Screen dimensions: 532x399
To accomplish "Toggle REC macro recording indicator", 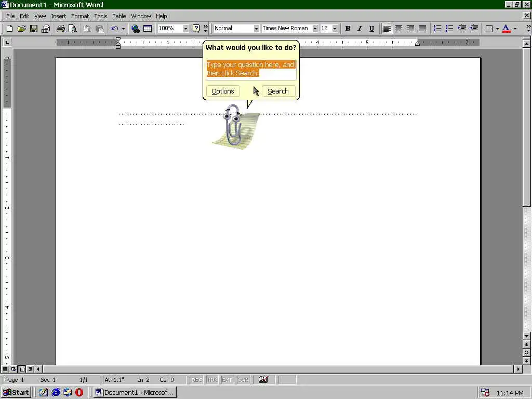I will [x=196, y=380].
